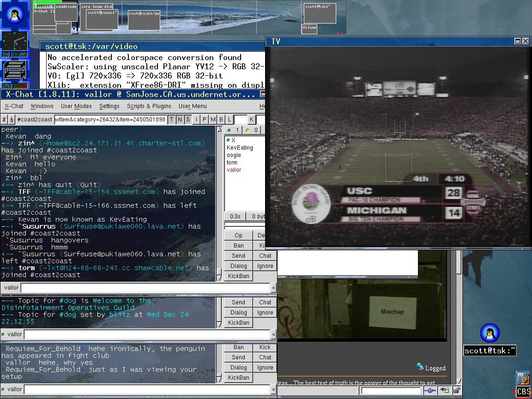
Task: Click KickBan in the bottom chat panel
Action: (238, 378)
